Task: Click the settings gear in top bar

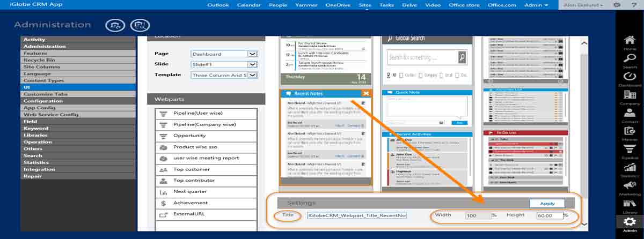Action: tap(617, 5)
